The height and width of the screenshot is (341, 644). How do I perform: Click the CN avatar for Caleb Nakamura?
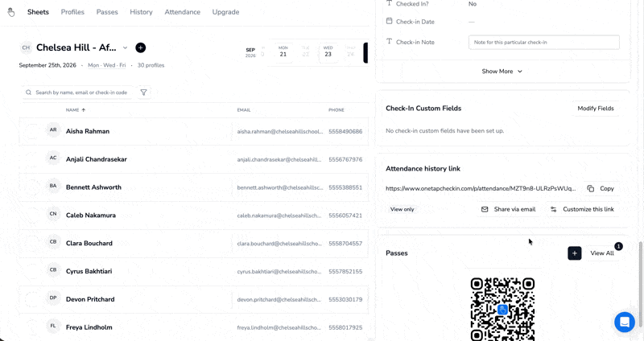coord(53,214)
